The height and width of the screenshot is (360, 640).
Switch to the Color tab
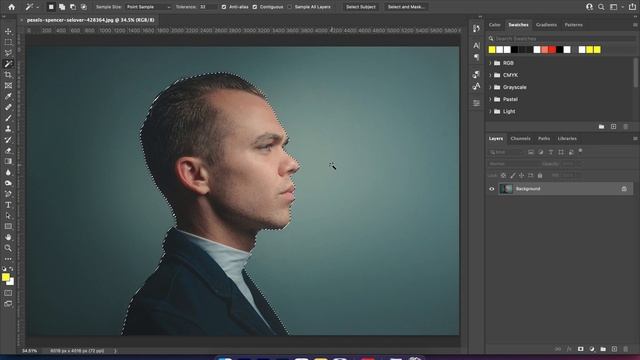pos(495,25)
